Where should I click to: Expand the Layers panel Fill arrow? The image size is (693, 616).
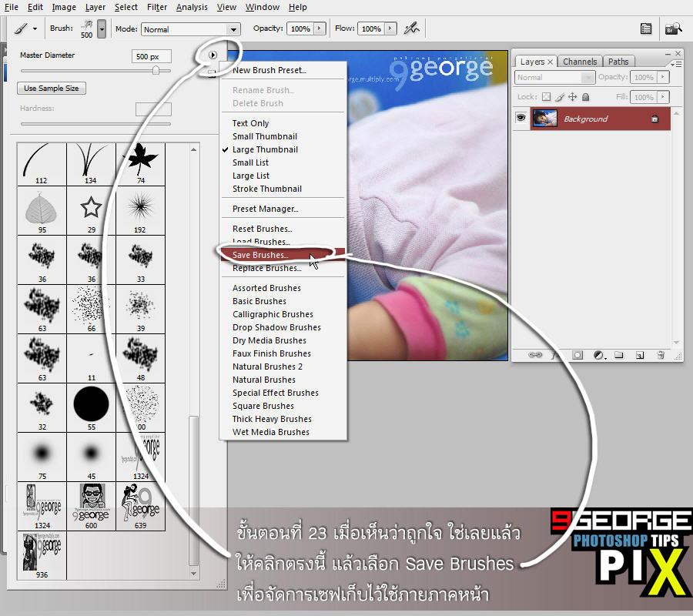click(662, 97)
